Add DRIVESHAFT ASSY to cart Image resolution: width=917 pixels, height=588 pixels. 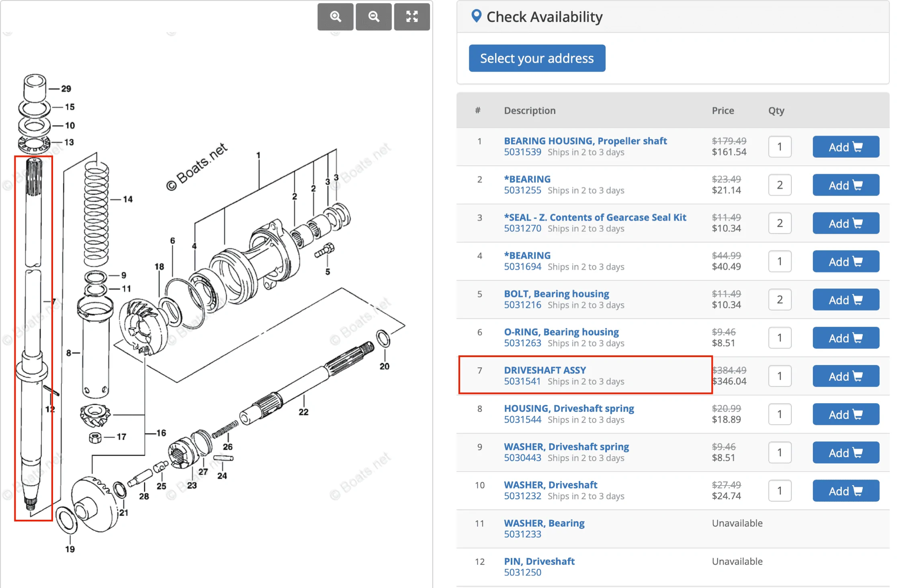pyautogui.click(x=845, y=376)
